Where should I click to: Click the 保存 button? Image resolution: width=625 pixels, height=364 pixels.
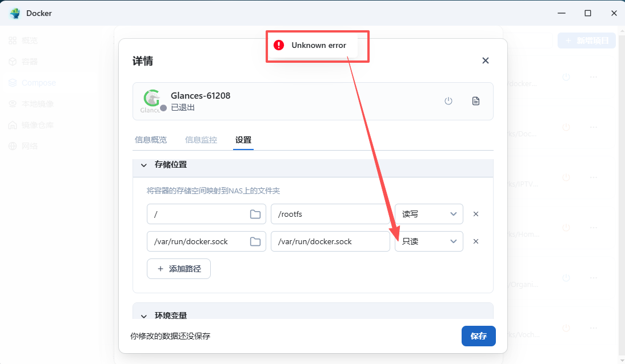point(478,335)
